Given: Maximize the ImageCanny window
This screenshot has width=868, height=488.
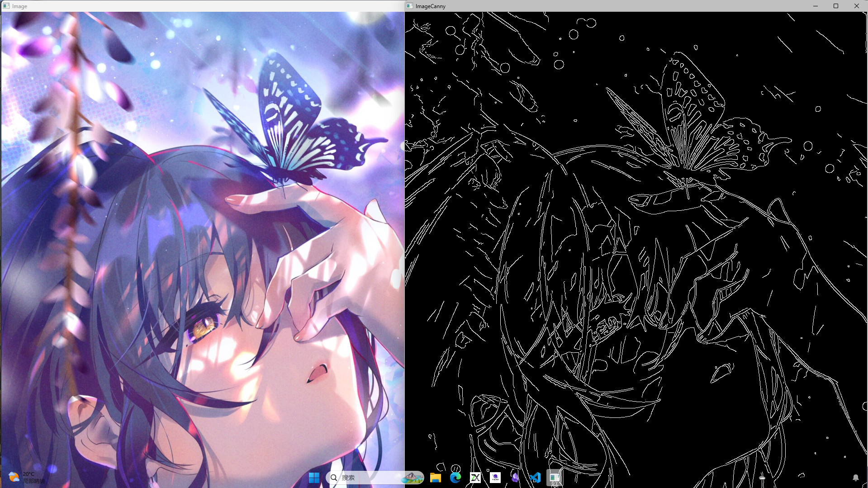Looking at the screenshot, I should pos(836,6).
